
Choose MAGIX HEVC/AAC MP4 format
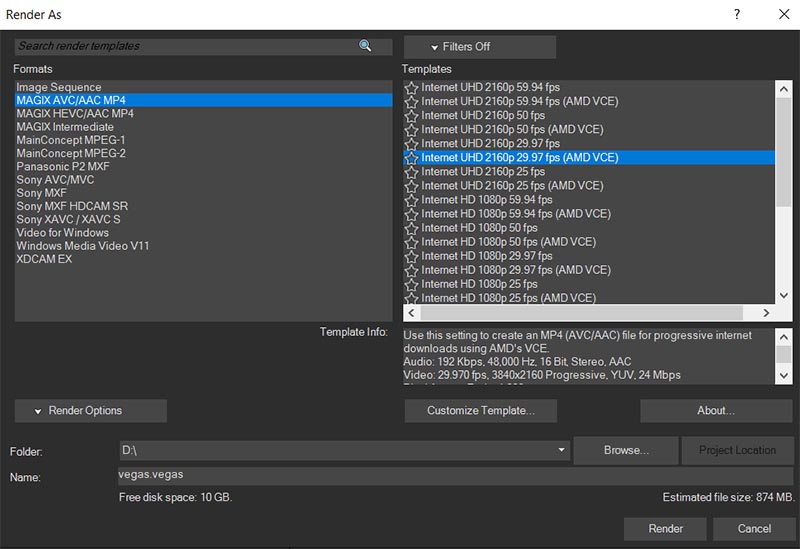coord(204,114)
